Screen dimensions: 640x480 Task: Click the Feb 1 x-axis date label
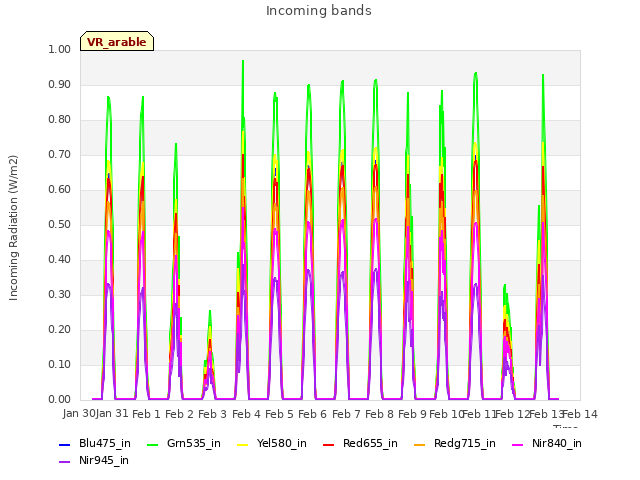point(146,414)
